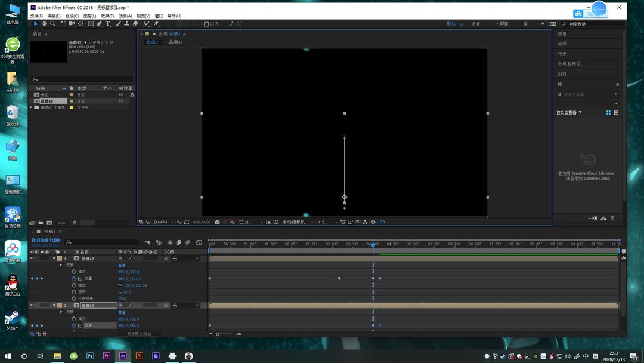Open the Steam desktop shortcut

click(13, 320)
